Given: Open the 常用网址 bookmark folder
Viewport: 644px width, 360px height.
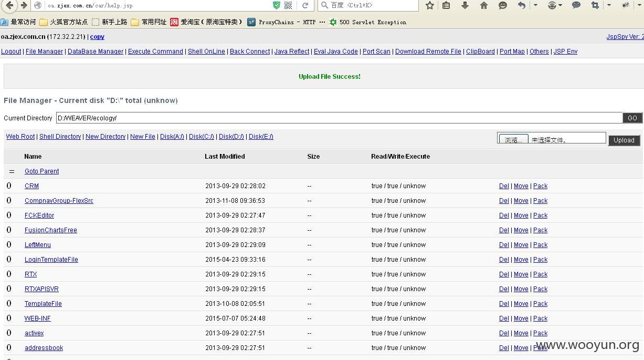Looking at the screenshot, I should (x=149, y=22).
